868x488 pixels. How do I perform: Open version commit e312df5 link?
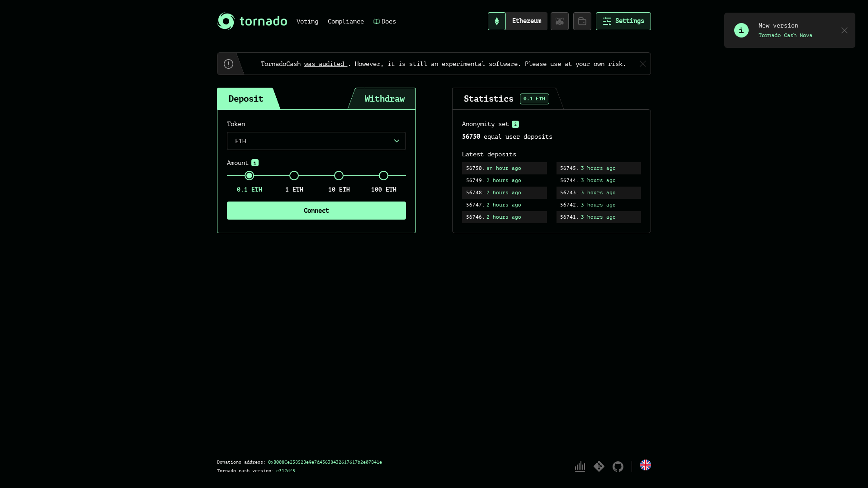(x=286, y=471)
